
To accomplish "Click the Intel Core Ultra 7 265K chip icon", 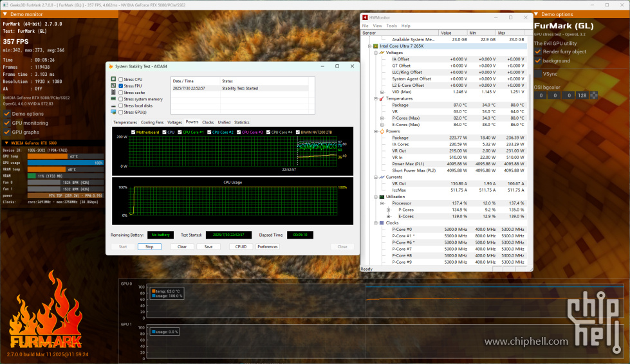I will (x=376, y=46).
